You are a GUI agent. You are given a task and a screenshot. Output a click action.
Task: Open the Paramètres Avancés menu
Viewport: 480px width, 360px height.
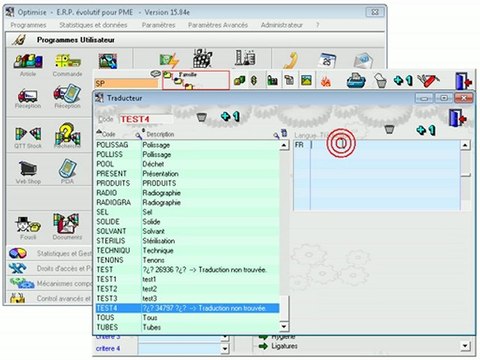(x=218, y=25)
